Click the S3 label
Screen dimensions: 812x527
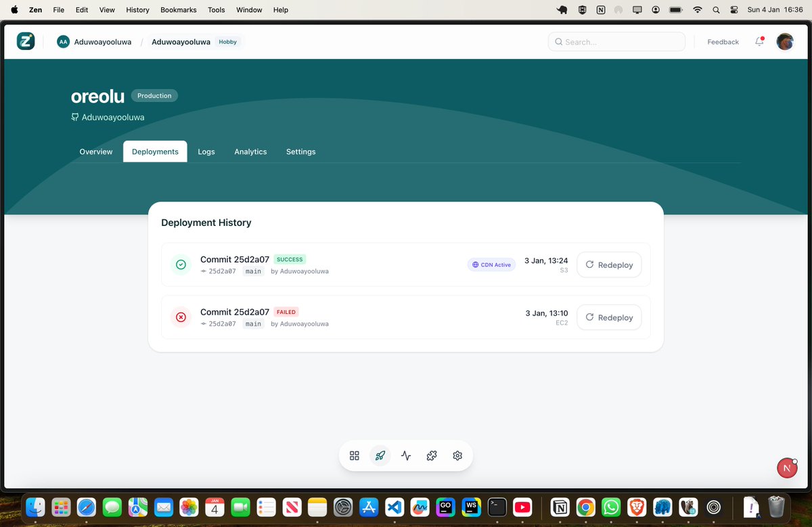[564, 271]
